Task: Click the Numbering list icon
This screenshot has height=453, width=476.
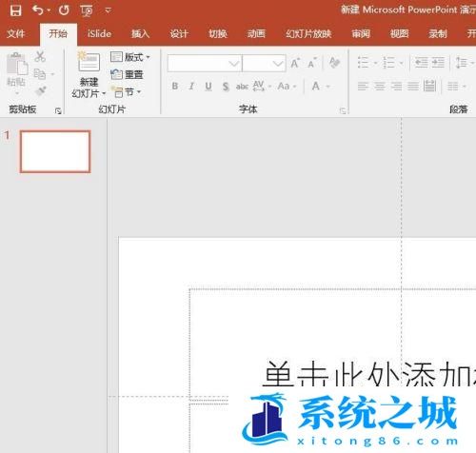Action: click(x=388, y=63)
